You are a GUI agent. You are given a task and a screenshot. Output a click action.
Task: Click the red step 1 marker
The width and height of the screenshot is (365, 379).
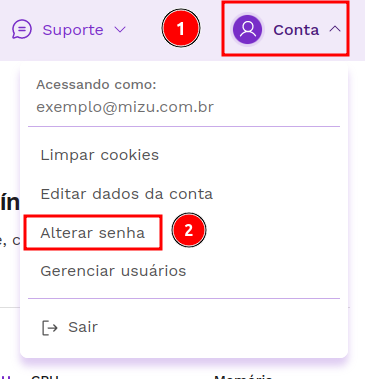pos(181,28)
